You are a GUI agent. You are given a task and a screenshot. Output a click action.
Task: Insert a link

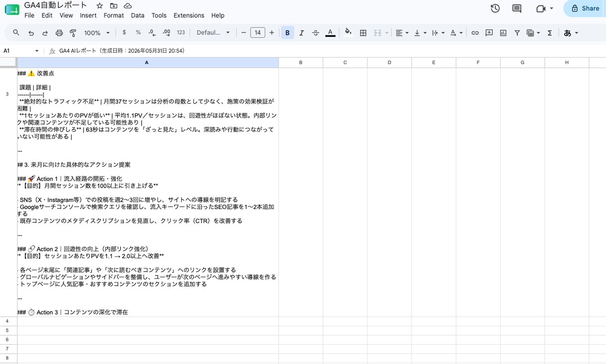(x=475, y=33)
